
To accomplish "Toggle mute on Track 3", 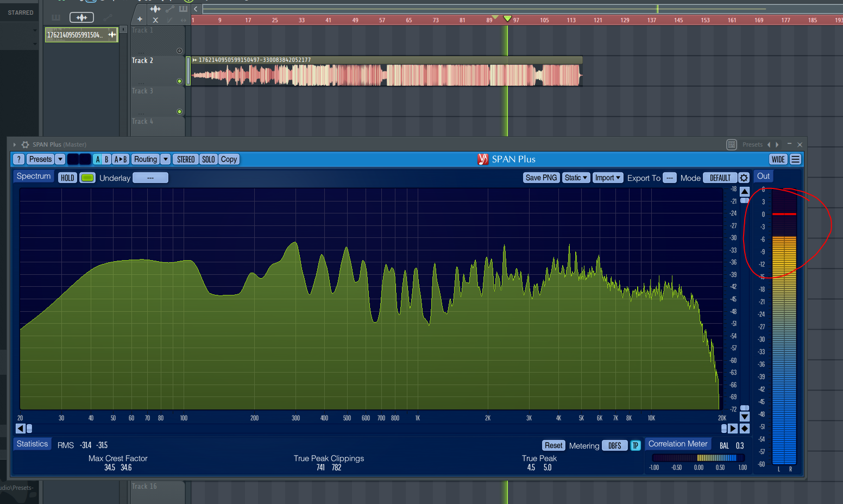I will click(x=179, y=111).
